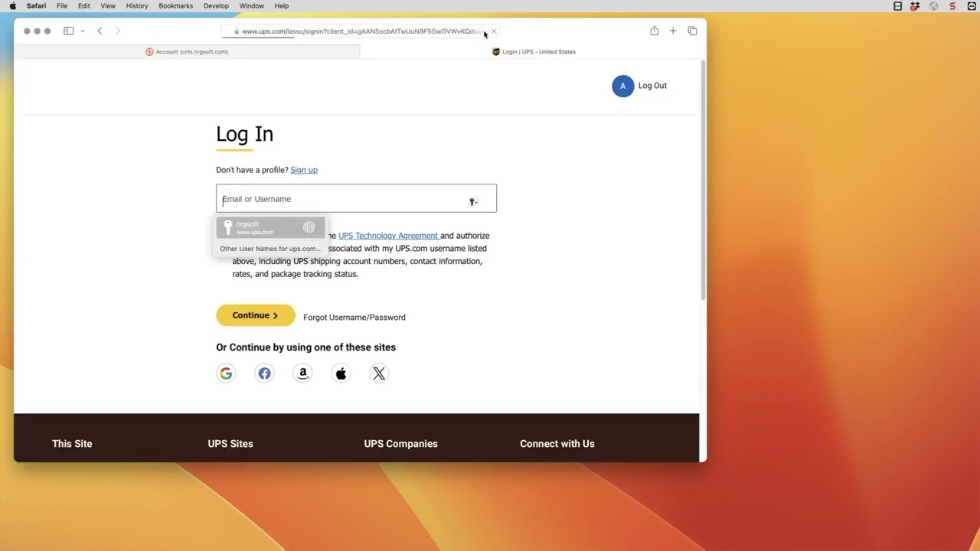Open Forgot Username/Password
The height and width of the screenshot is (551, 980).
[x=354, y=318]
